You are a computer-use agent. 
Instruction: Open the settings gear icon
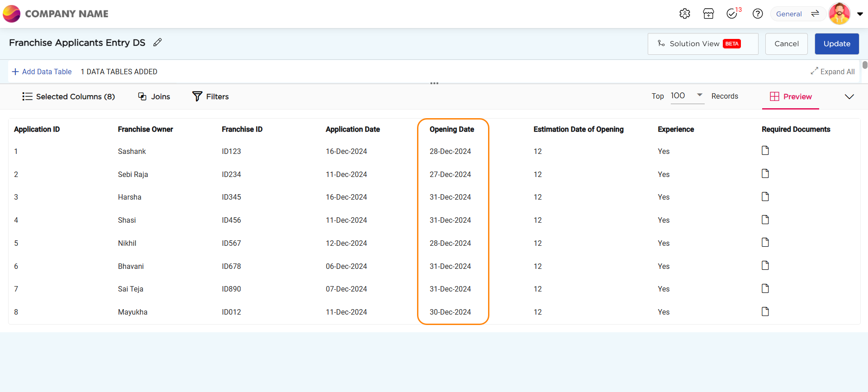[x=684, y=14]
